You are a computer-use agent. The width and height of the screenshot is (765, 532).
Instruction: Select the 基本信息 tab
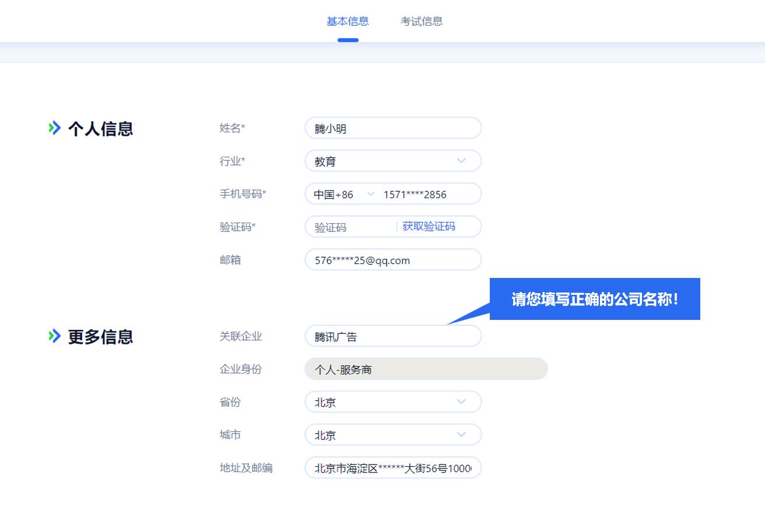pyautogui.click(x=348, y=21)
